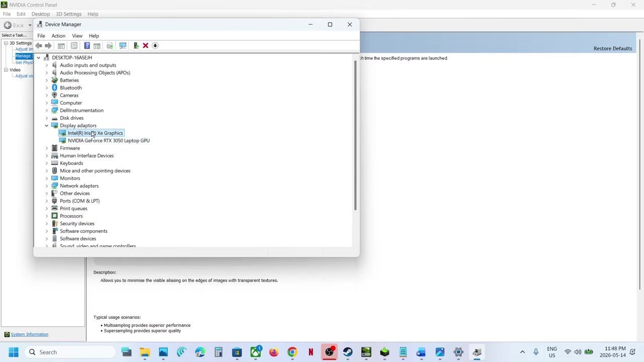
Task: Open the System Information link
Action: (30, 334)
